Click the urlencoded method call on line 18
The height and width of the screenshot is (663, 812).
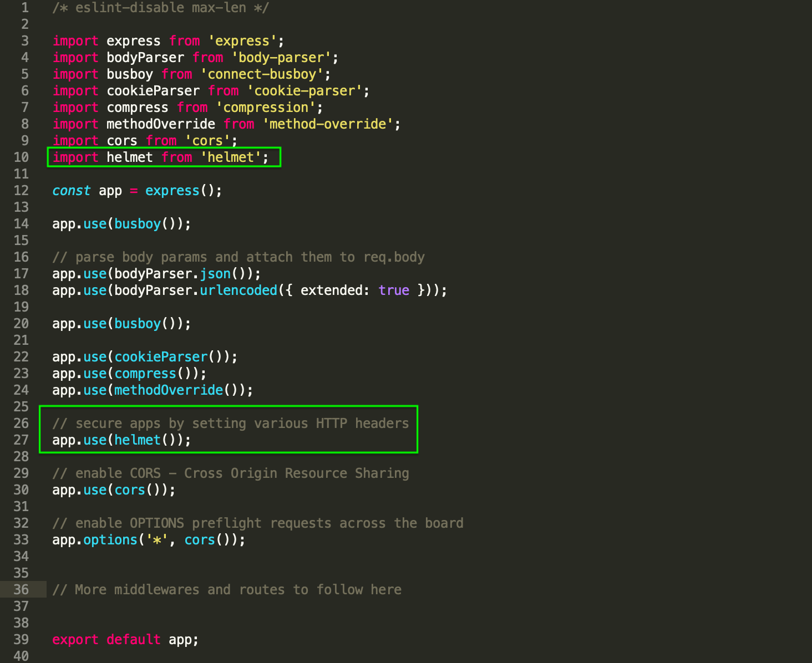click(238, 290)
